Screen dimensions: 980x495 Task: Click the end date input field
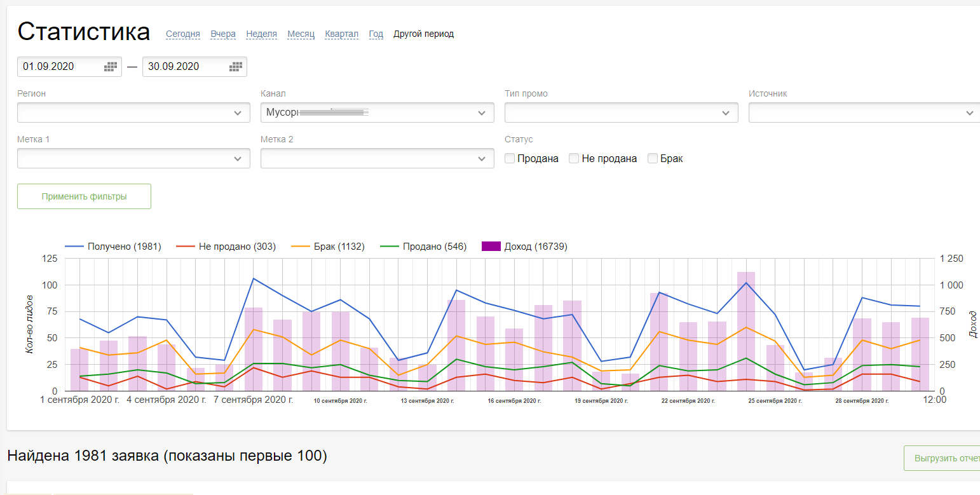184,67
